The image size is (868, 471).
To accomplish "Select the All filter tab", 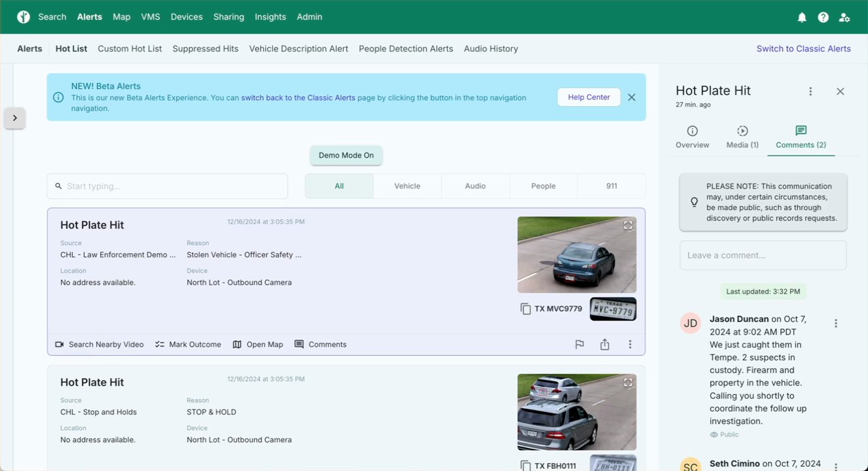I will click(339, 186).
